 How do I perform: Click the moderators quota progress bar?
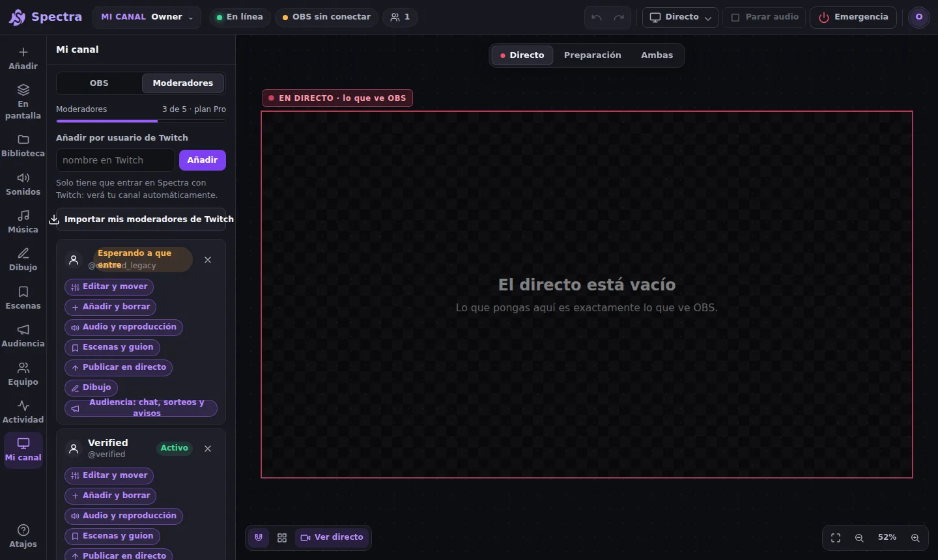(141, 121)
